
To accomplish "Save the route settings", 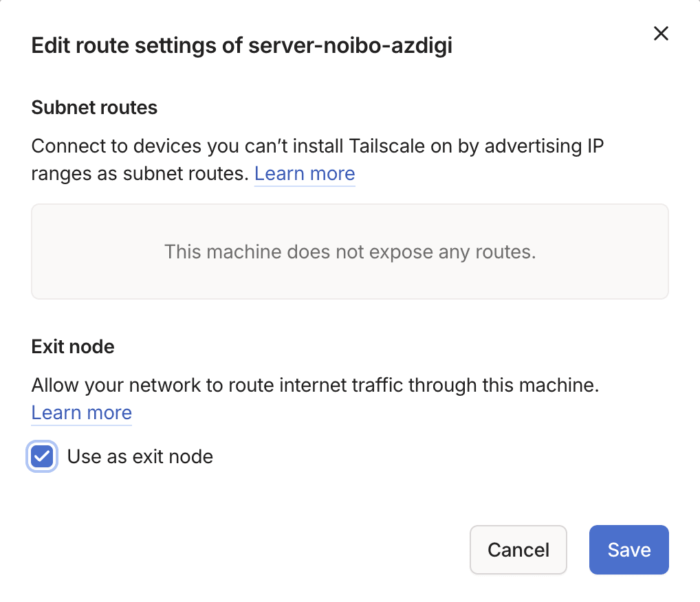I will coord(628,550).
